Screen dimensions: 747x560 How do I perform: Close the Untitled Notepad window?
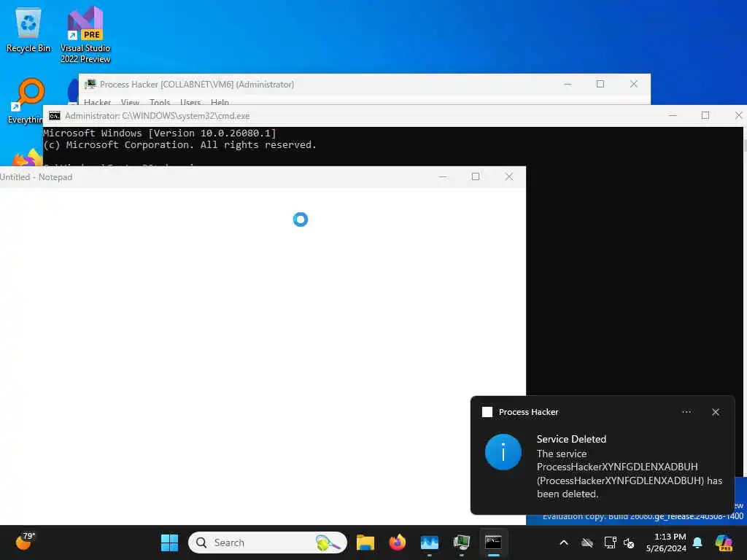click(508, 176)
